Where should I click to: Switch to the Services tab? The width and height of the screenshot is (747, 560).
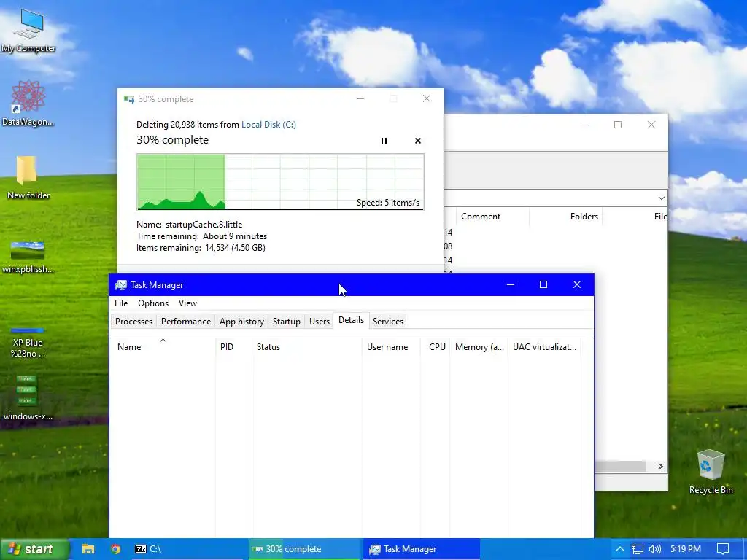point(388,322)
